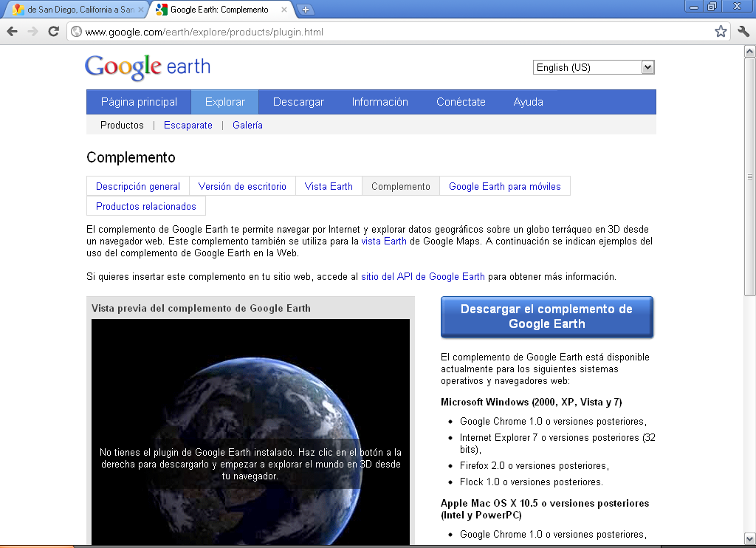Open the vista Earth link
The height and width of the screenshot is (548, 756).
pyautogui.click(x=385, y=241)
